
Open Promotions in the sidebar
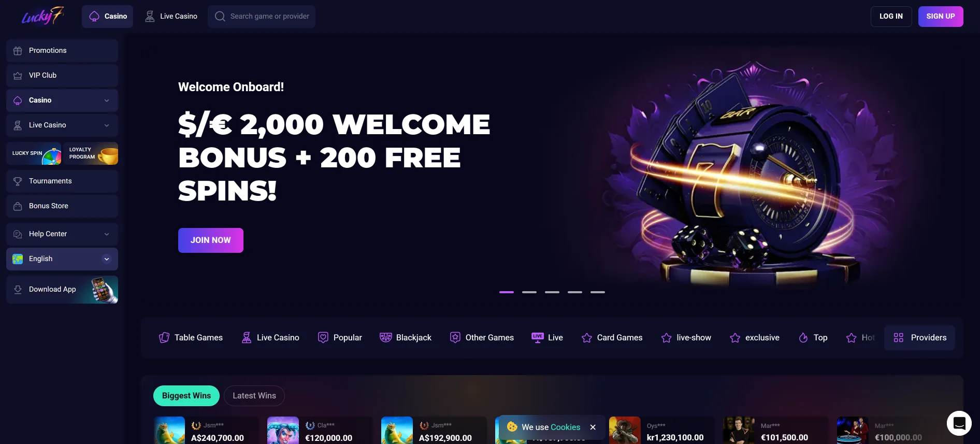coord(62,51)
